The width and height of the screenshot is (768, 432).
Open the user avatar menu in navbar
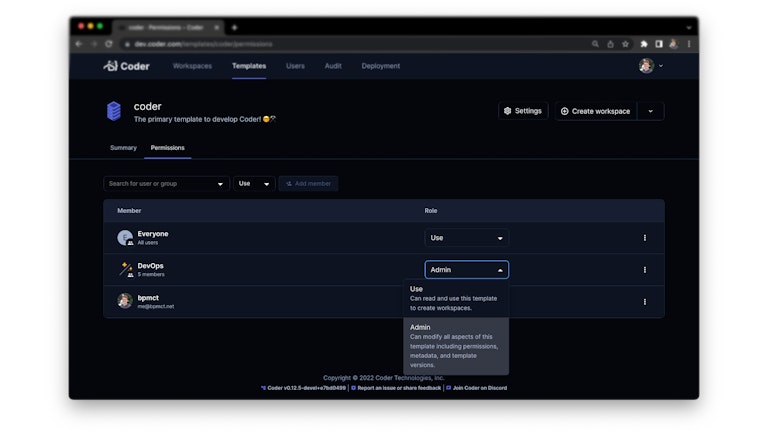650,66
